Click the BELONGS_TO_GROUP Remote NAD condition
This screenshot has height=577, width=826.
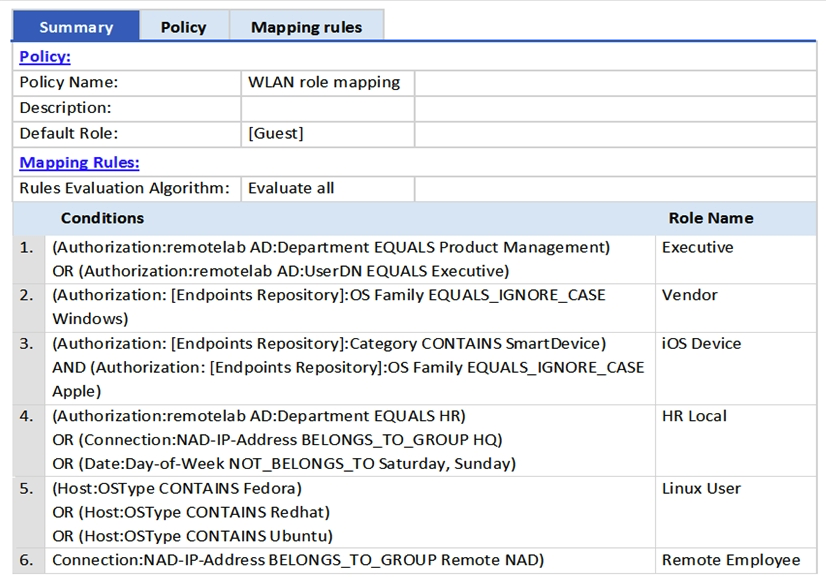point(298,560)
